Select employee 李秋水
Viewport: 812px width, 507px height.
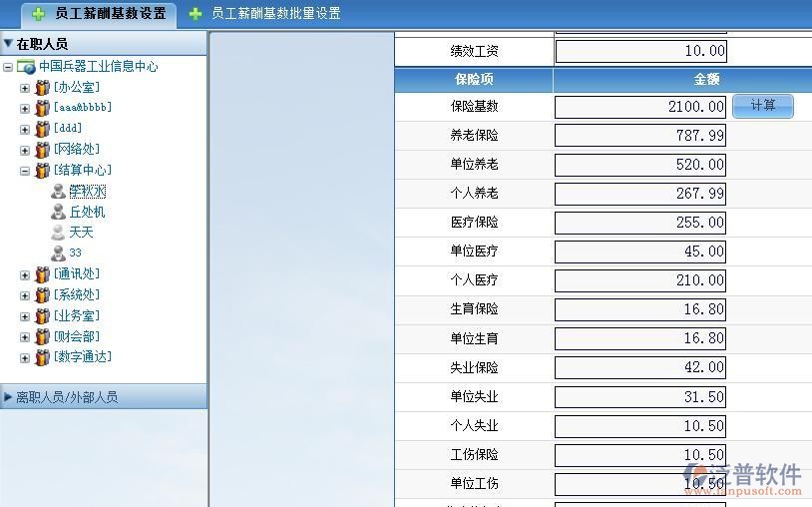tap(88, 191)
